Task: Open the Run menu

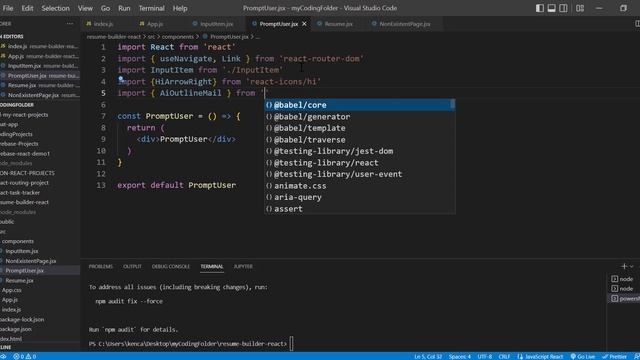Action: [x=124, y=8]
